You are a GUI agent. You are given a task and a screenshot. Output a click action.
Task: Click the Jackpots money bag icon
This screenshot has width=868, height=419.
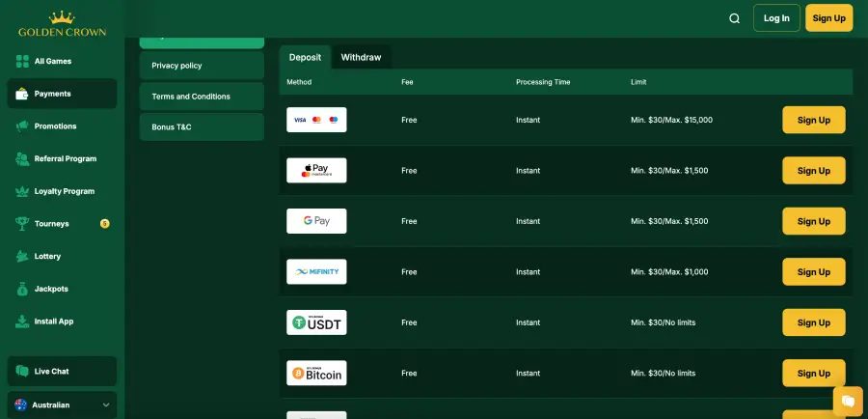[21, 289]
